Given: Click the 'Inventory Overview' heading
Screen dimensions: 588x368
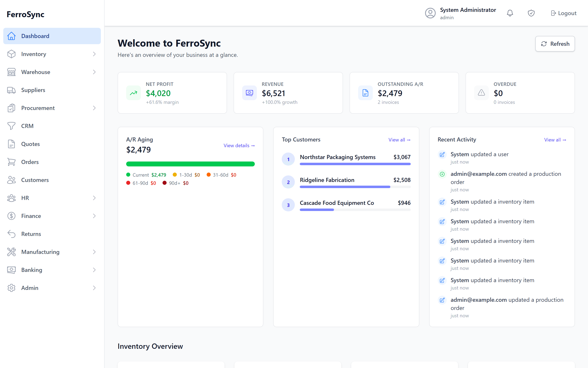Looking at the screenshot, I should tap(150, 346).
